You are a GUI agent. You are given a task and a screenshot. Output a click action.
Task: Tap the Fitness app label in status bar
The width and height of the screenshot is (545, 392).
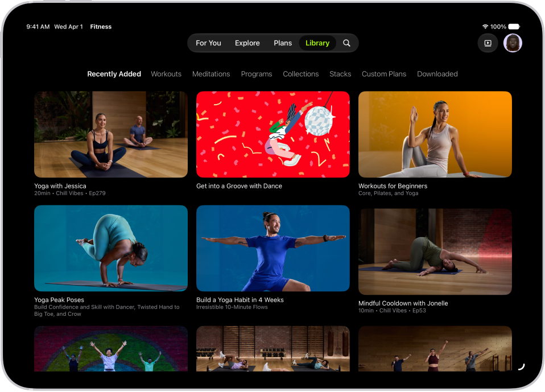101,27
